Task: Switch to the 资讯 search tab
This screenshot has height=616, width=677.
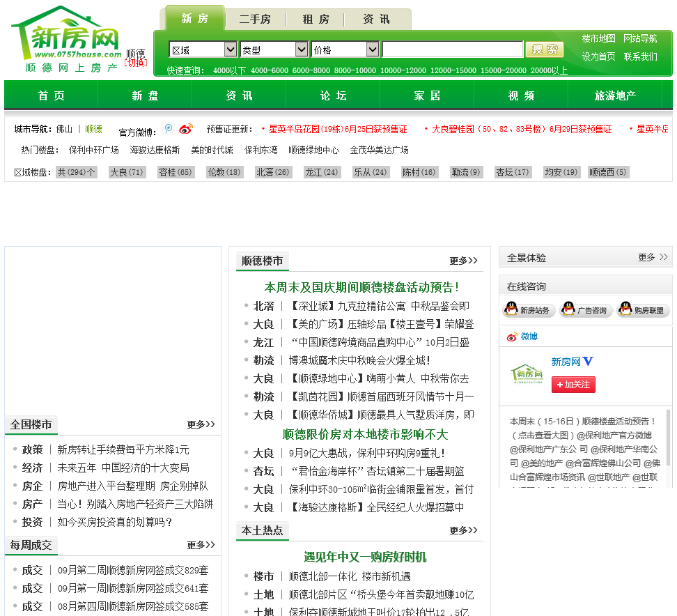Action: point(376,20)
